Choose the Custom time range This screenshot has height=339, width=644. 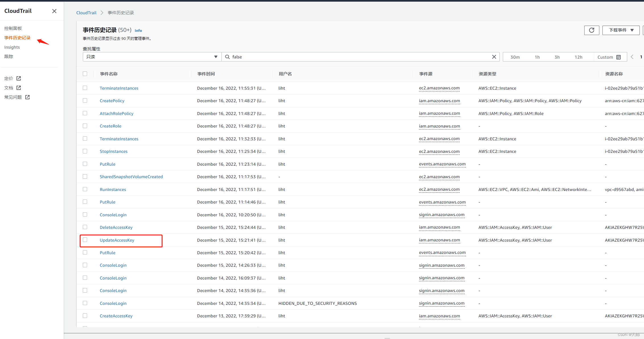(x=609, y=57)
